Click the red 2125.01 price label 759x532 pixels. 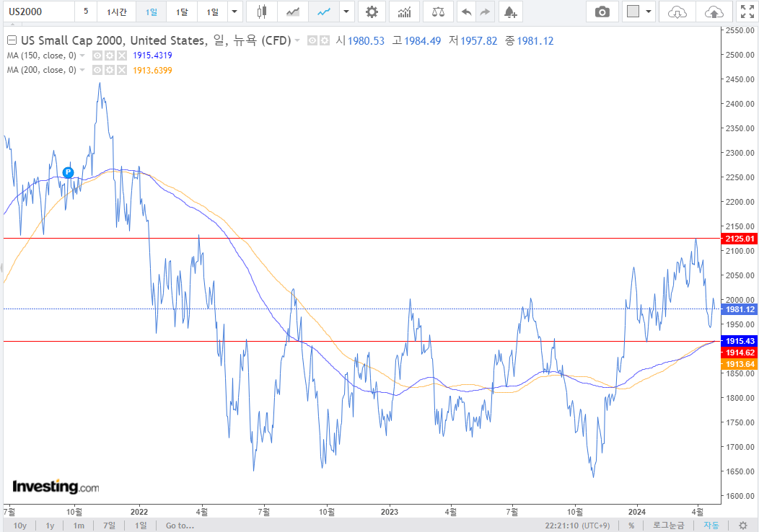point(740,239)
